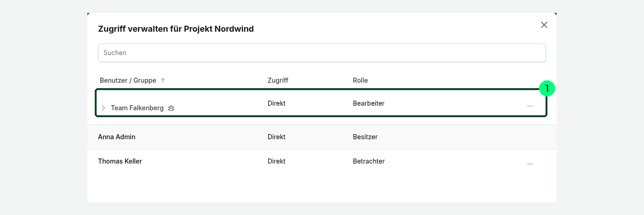Click the Betrachter role of Thomas Keller
This screenshot has width=644, height=215.
[369, 161]
